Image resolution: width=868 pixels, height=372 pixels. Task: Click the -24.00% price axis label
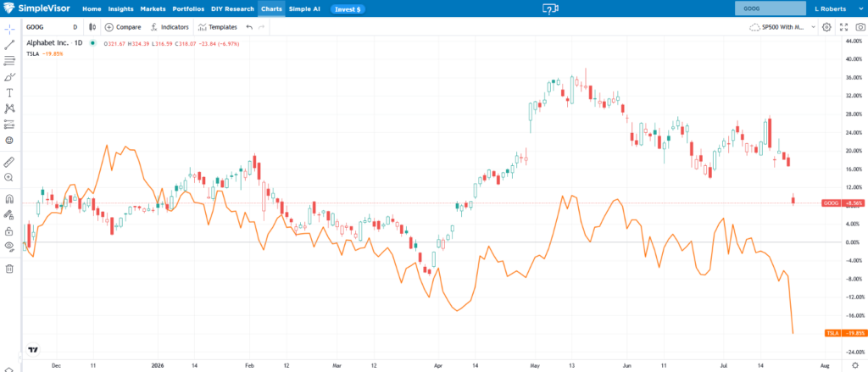coord(856,352)
